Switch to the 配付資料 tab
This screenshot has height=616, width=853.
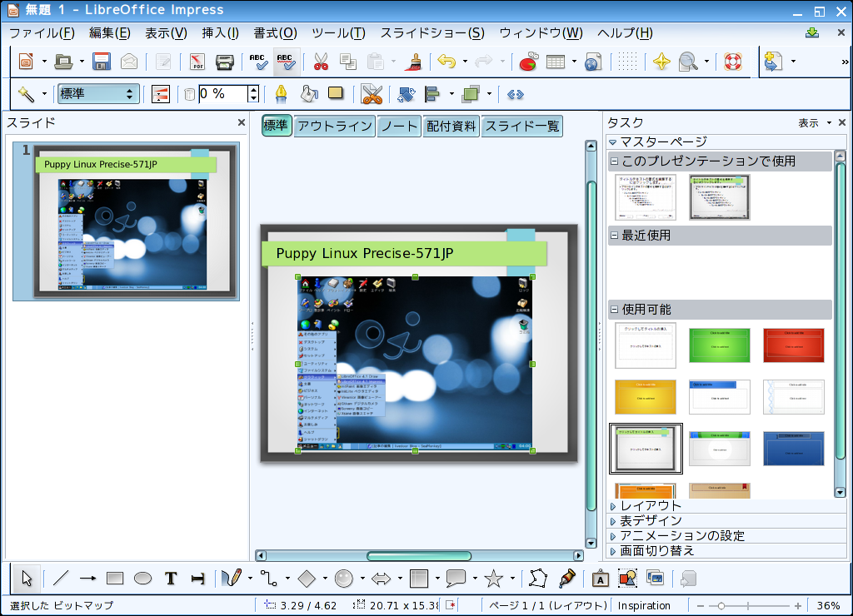click(x=451, y=127)
